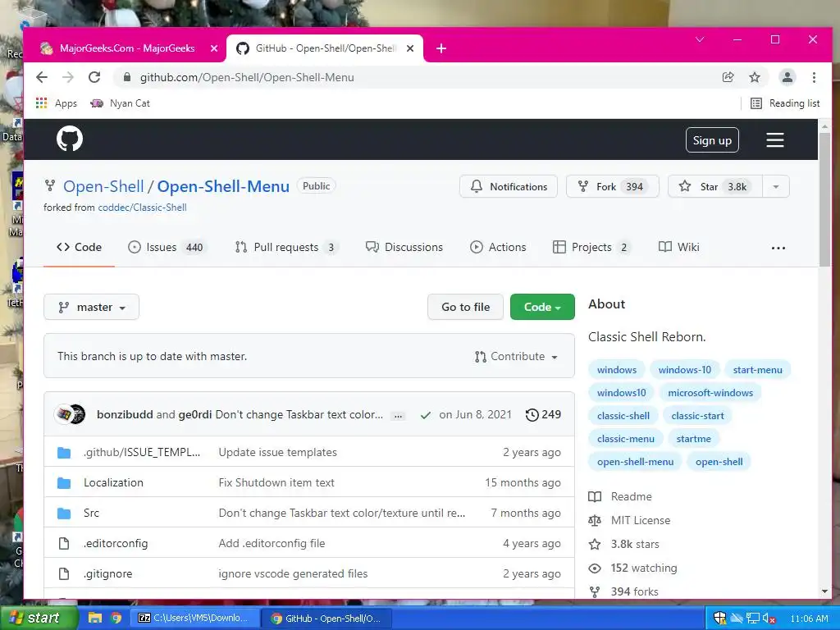This screenshot has height=630, width=840.
Task: Click the green check commit status icon
Action: click(426, 415)
